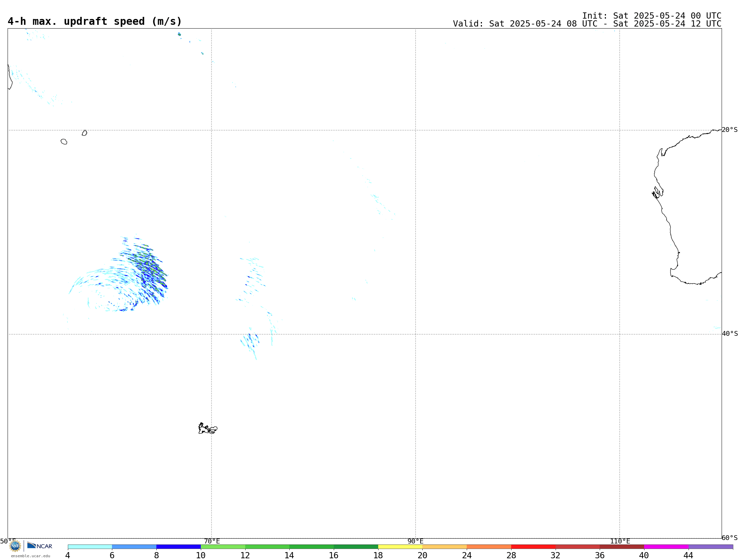This screenshot has width=744, height=560.
Task: Click the magenta 40-44 colorbar swatch
Action: point(666,547)
